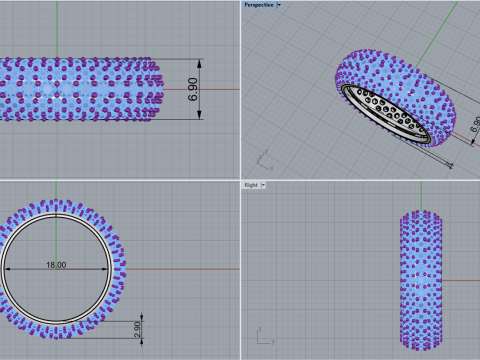480x360 pixels.
Task: Select the 2.90 thickness dimension text
Action: pos(137,329)
